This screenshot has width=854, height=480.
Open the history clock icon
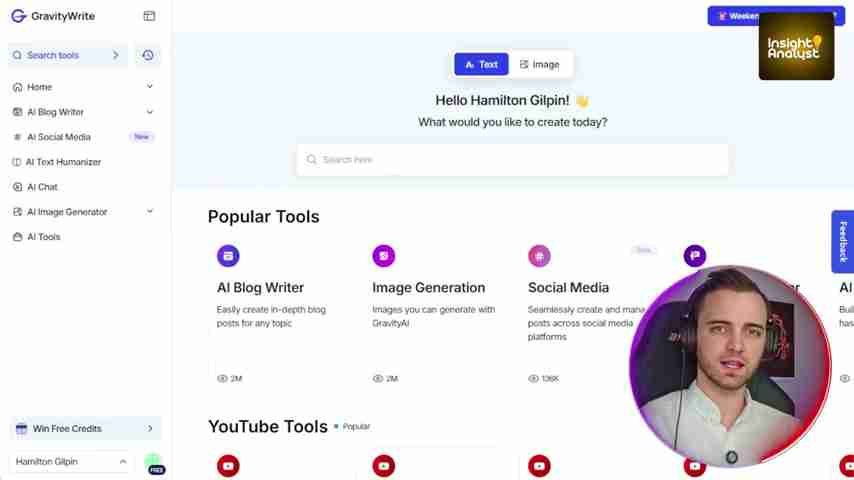tap(148, 55)
